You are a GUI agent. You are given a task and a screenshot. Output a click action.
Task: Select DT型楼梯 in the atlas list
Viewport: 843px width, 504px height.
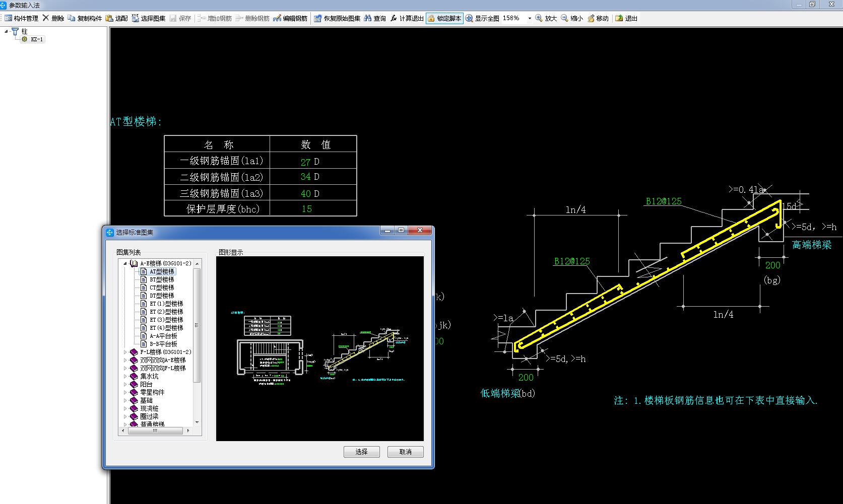click(162, 296)
